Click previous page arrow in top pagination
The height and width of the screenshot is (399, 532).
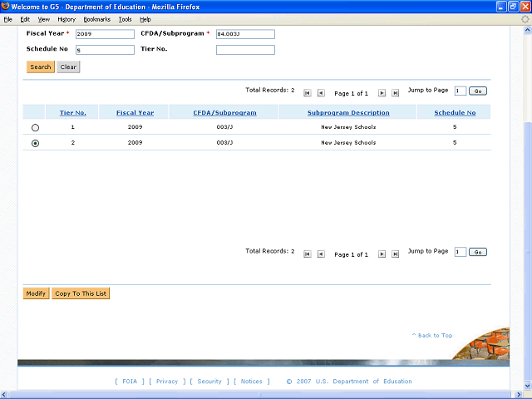pyautogui.click(x=321, y=93)
